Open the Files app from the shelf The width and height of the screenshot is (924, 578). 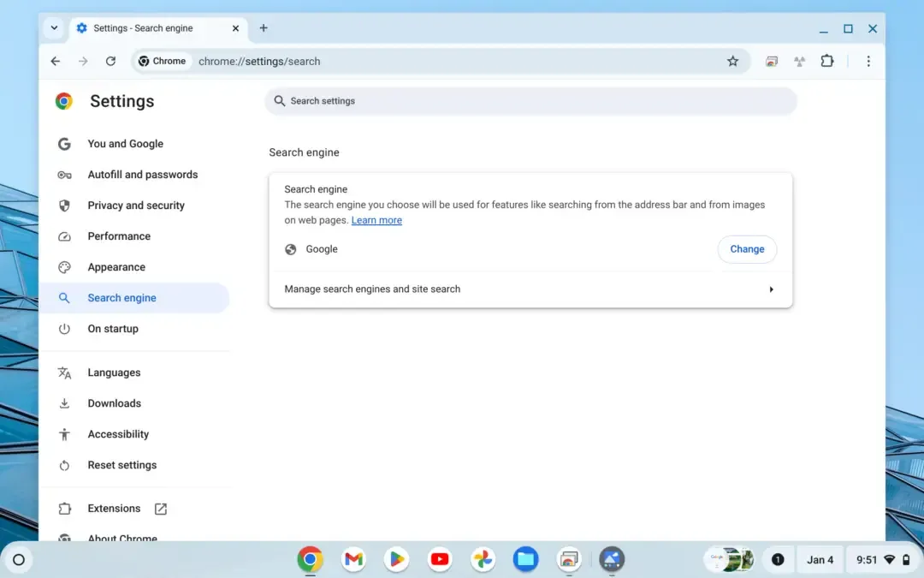click(525, 559)
